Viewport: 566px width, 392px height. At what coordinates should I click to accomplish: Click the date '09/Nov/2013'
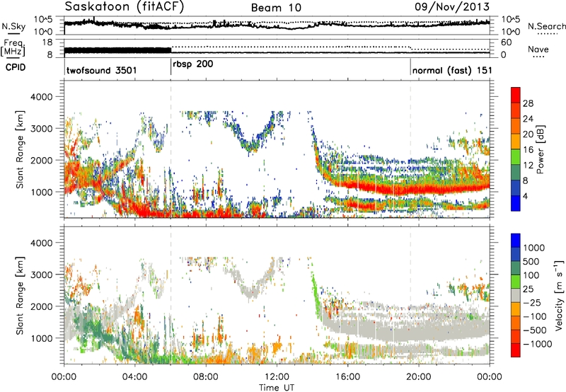coord(452,7)
